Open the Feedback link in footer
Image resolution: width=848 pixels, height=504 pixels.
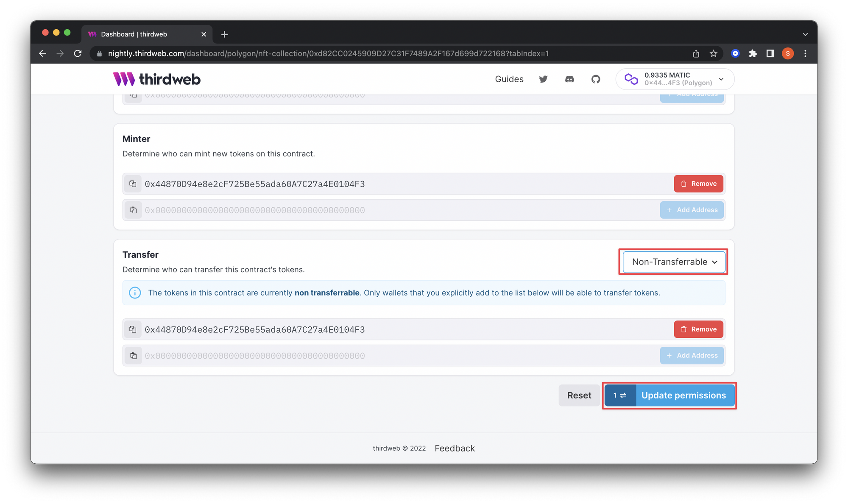(455, 448)
